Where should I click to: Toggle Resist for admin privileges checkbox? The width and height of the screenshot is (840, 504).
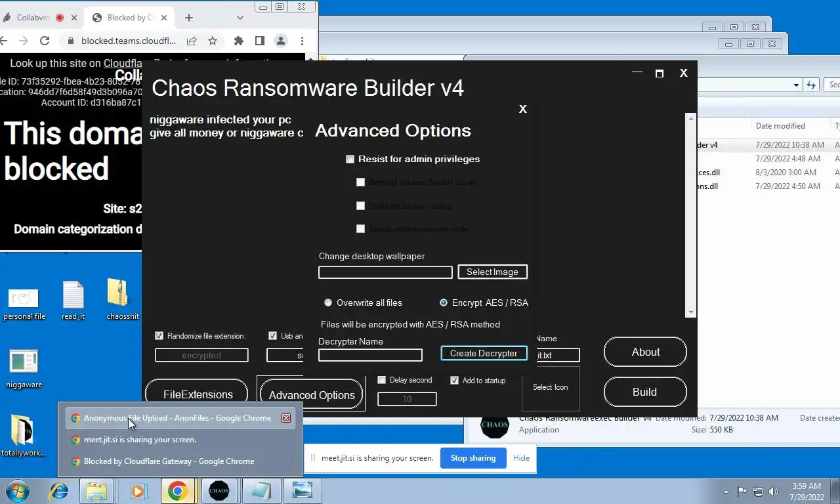point(350,159)
